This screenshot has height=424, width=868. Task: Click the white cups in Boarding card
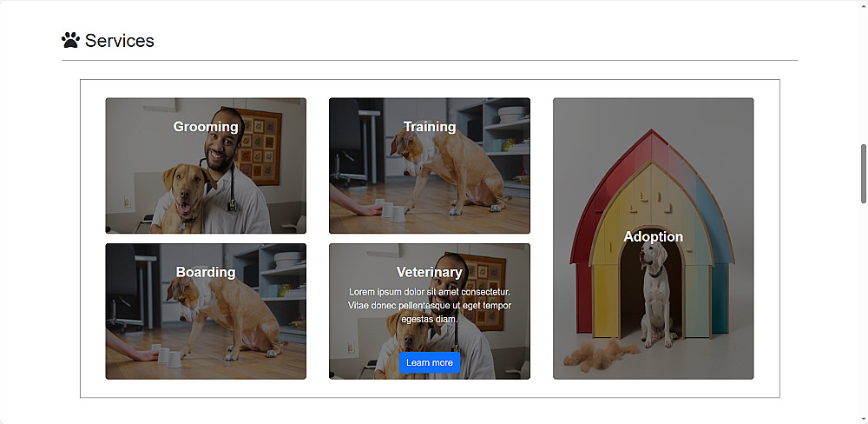point(167,356)
